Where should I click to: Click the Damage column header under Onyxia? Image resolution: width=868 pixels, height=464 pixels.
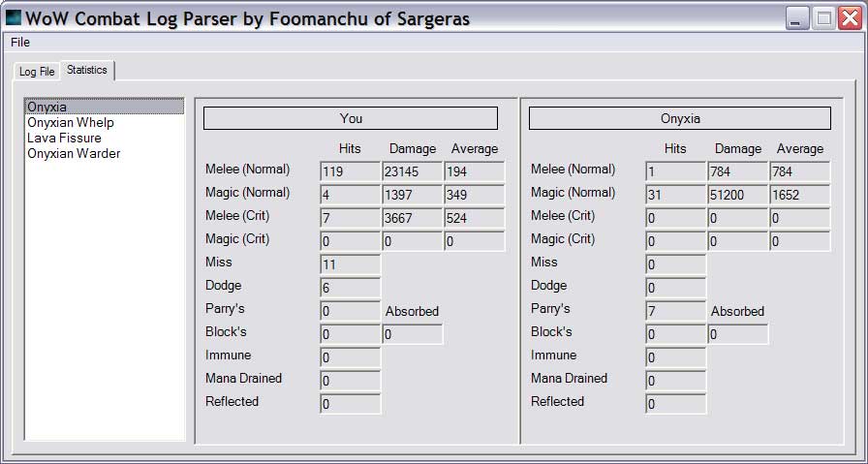(x=738, y=149)
